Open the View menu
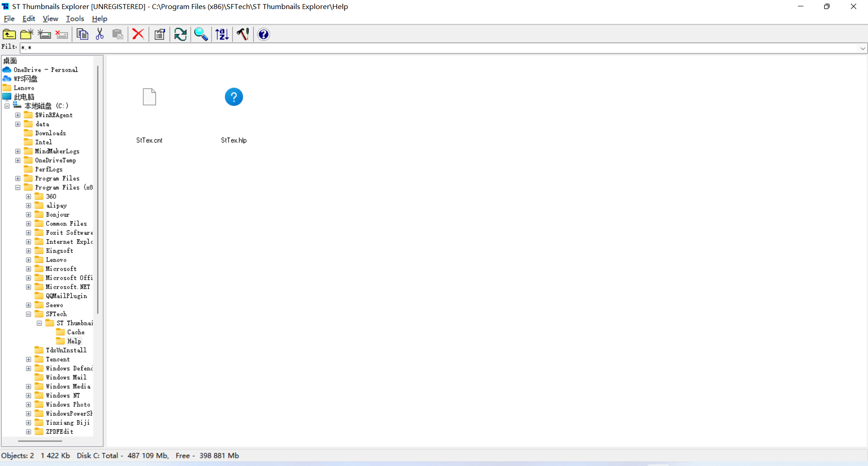 point(50,19)
